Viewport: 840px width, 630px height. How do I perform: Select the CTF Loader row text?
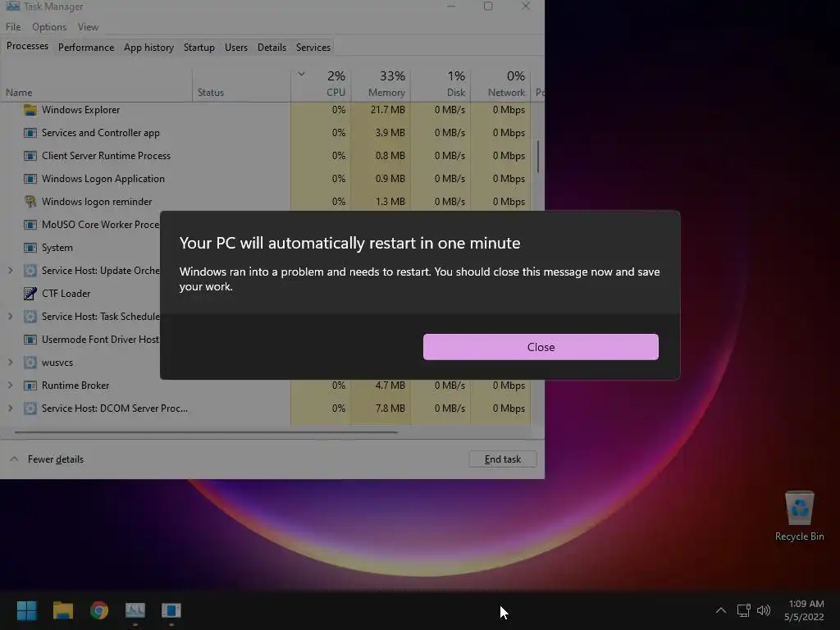point(66,294)
